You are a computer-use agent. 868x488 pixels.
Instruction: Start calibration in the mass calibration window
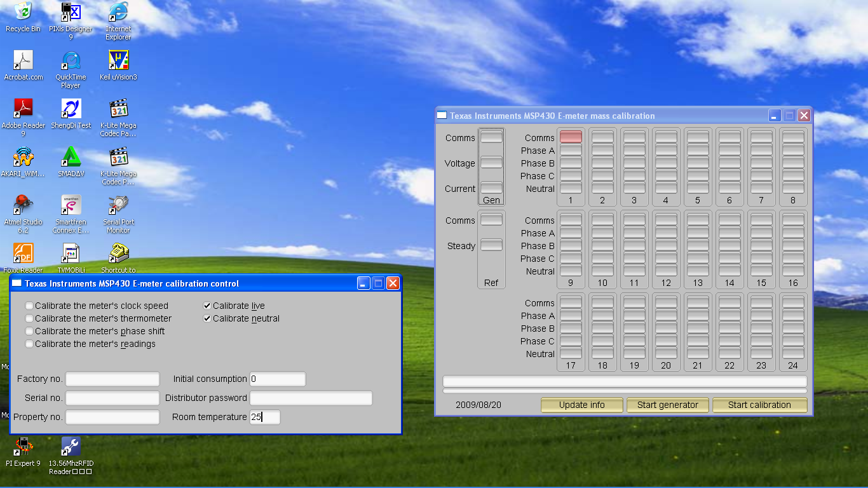(x=759, y=405)
